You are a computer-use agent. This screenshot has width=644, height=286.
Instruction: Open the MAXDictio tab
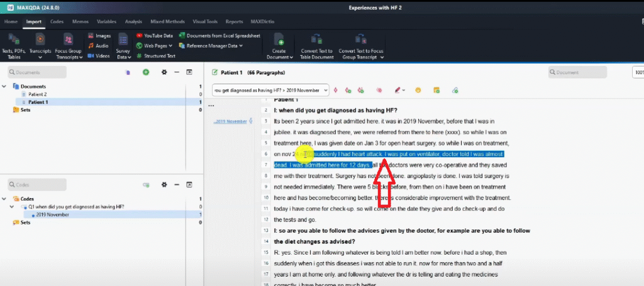pos(262,22)
